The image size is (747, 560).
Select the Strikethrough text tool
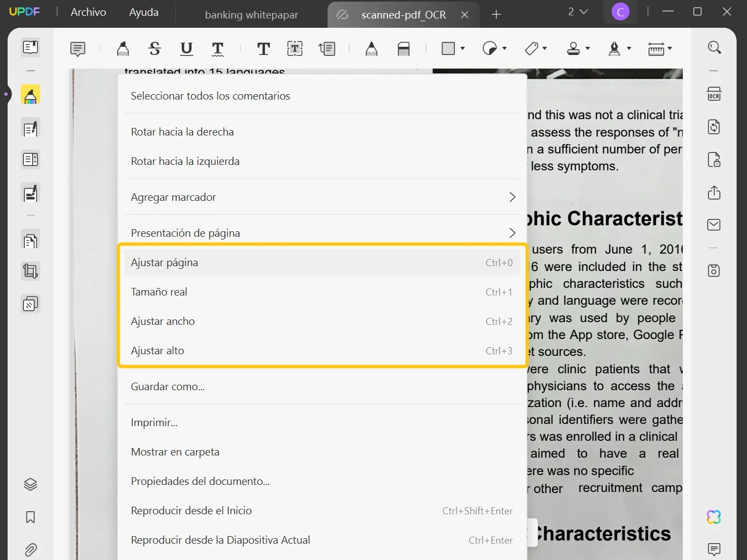pos(155,49)
